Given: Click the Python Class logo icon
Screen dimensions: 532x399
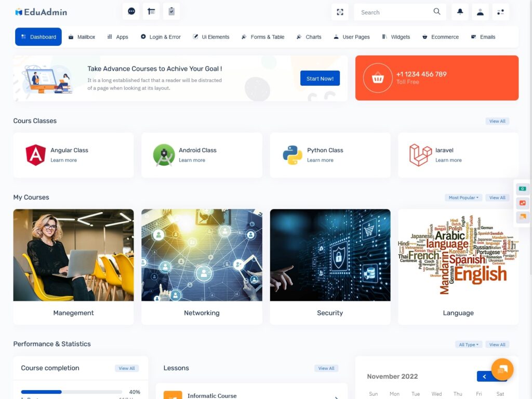Looking at the screenshot, I should (x=291, y=154).
